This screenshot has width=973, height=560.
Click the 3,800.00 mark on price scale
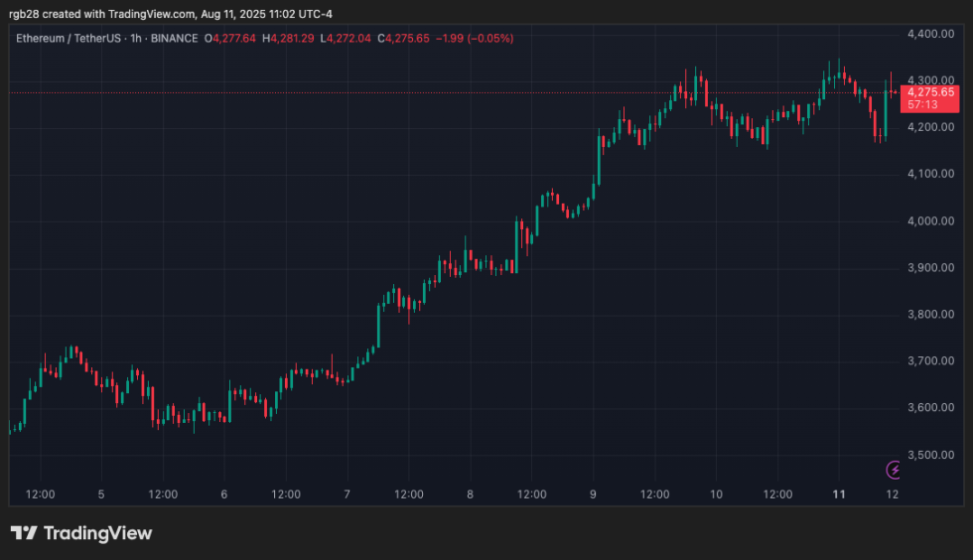point(931,315)
